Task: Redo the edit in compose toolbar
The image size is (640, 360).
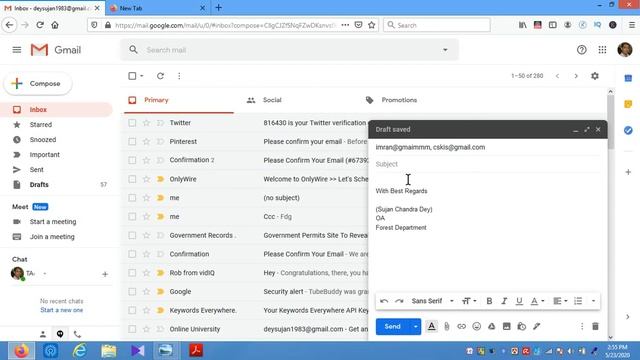Action: (399, 301)
